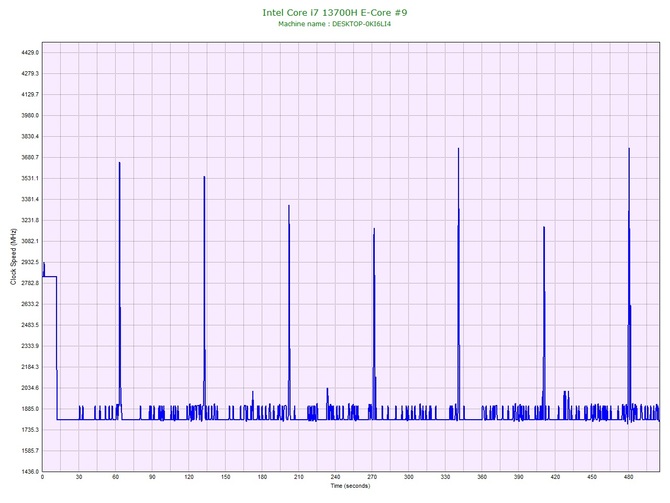Image resolution: width=670 pixels, height=503 pixels.
Task: Click the 'Clock Speed (MHz)' axis label
Action: 13,257
